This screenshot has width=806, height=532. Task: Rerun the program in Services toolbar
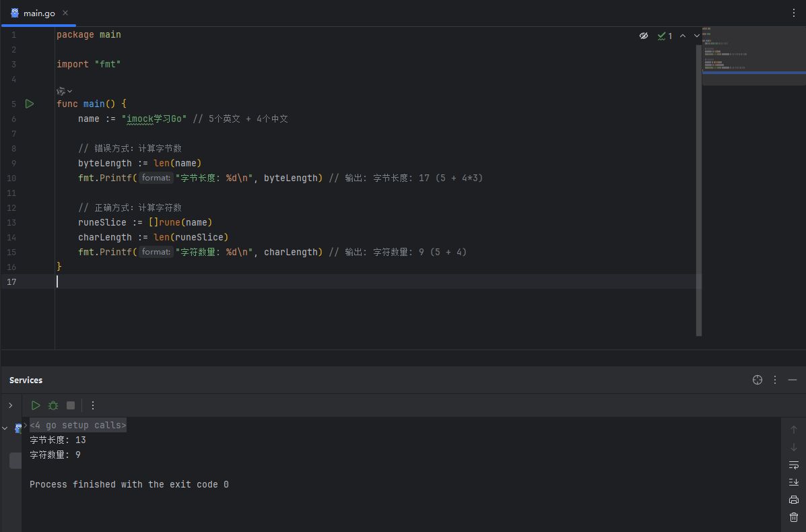pyautogui.click(x=36, y=405)
